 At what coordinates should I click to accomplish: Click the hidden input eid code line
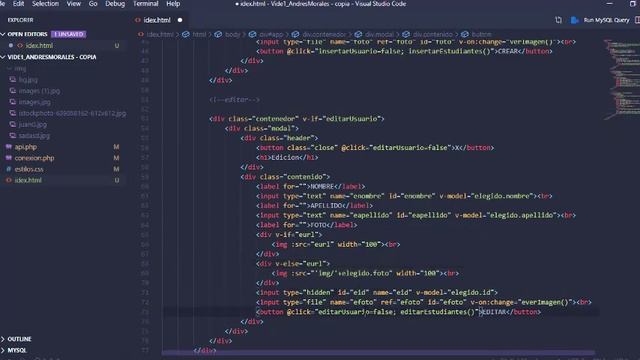(x=377, y=293)
